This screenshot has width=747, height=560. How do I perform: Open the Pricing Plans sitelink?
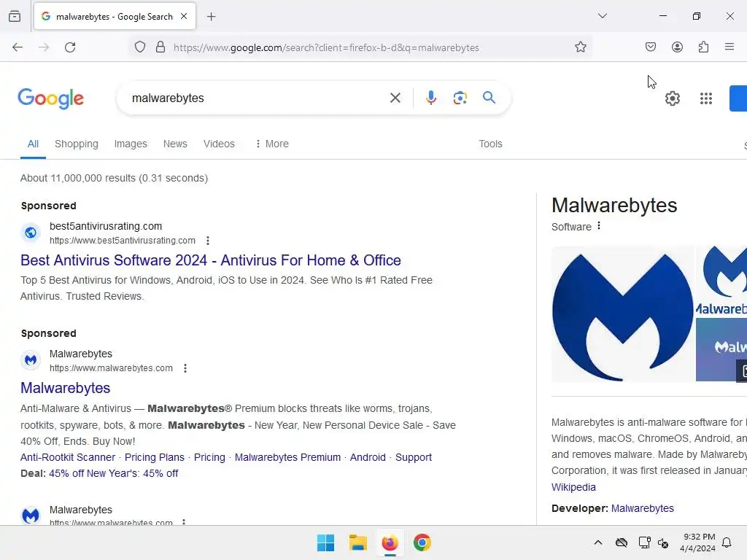(155, 457)
